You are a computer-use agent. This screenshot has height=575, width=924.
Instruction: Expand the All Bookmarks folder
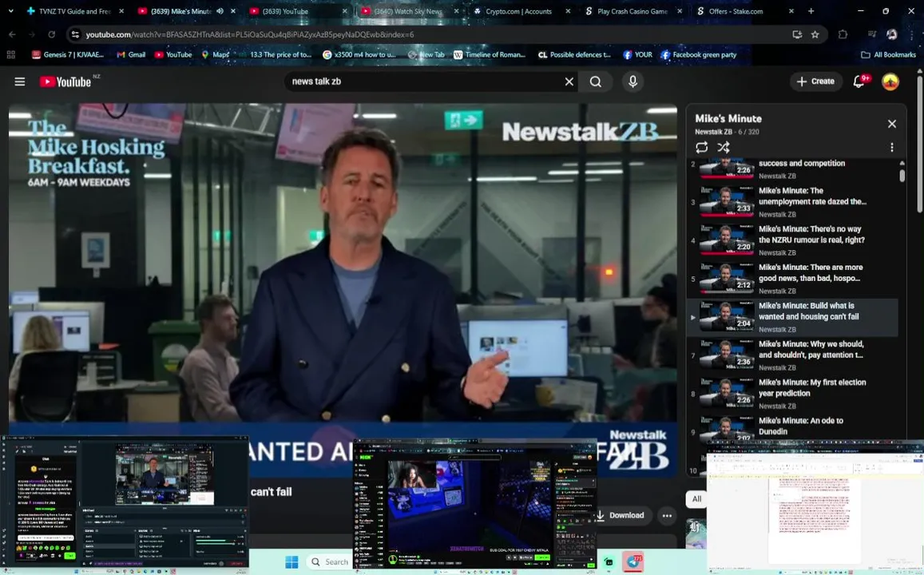(888, 55)
